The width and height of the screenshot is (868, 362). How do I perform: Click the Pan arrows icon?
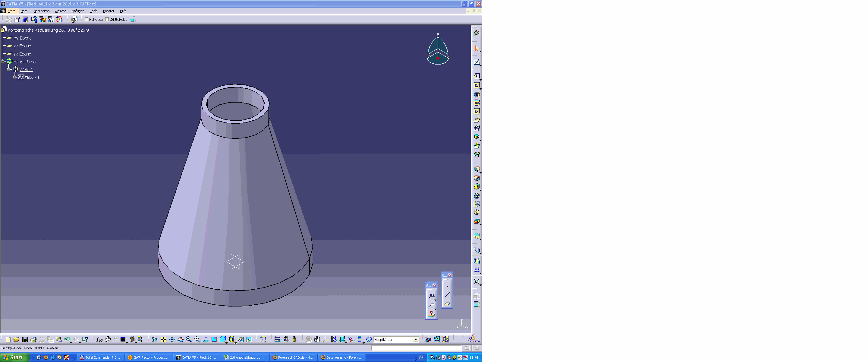(172, 339)
